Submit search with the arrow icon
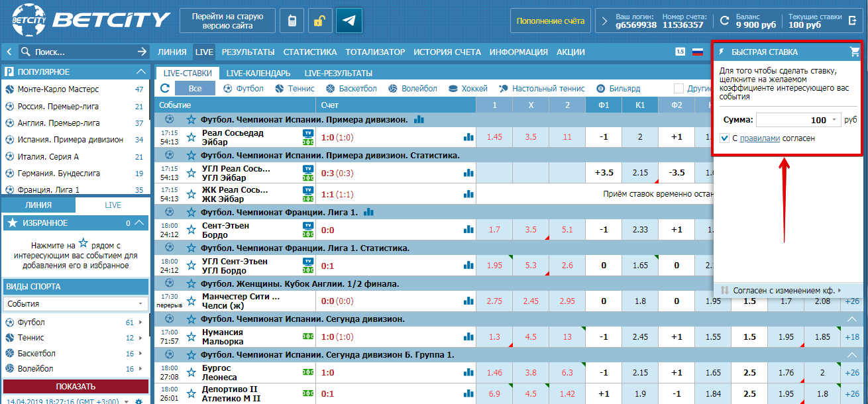Viewport: 868px width, 404px height. pyautogui.click(x=142, y=52)
